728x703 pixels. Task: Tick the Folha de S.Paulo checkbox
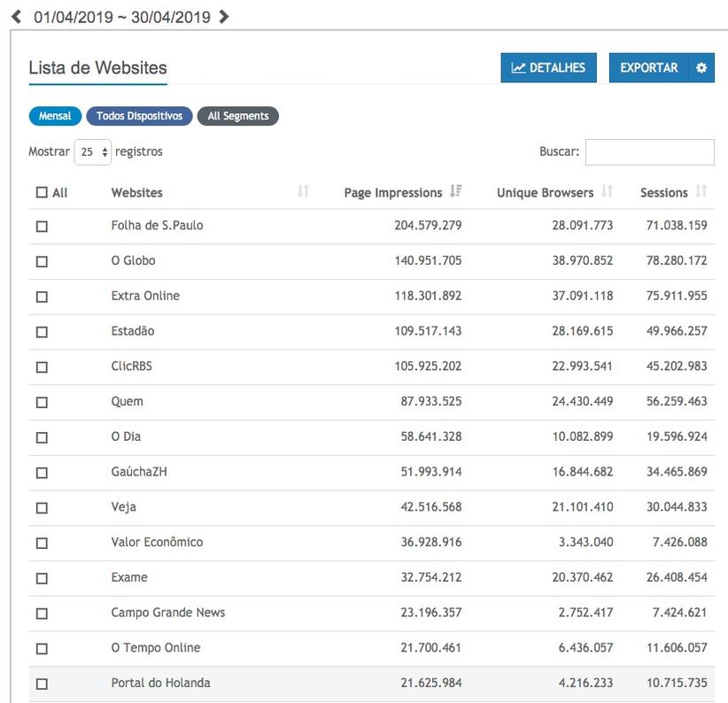click(42, 227)
